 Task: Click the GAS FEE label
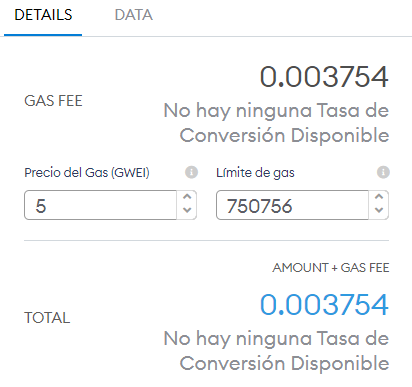(53, 101)
